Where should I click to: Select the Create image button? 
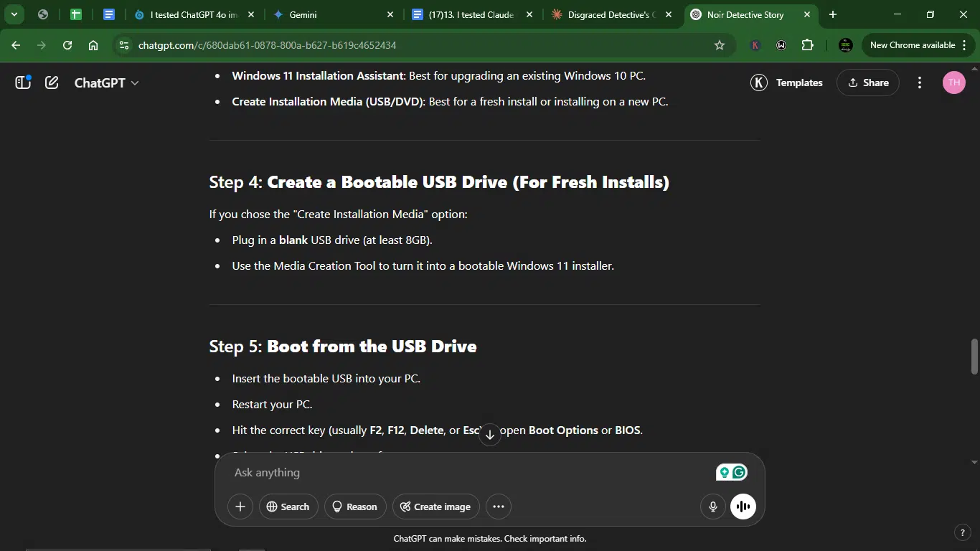tap(436, 507)
